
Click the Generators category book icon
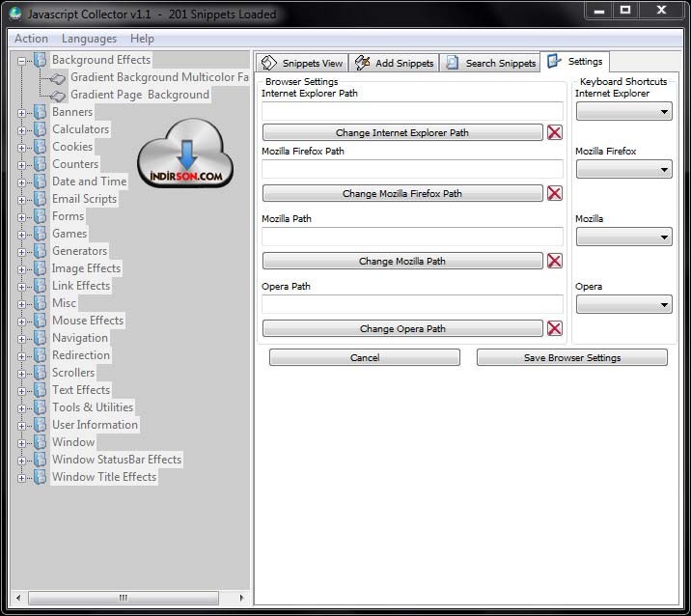pyautogui.click(x=40, y=251)
